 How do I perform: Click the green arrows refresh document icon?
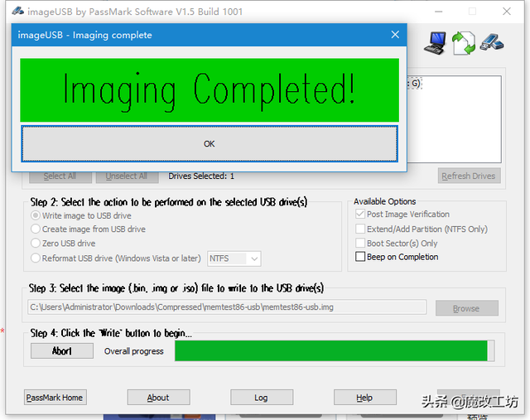click(x=464, y=43)
